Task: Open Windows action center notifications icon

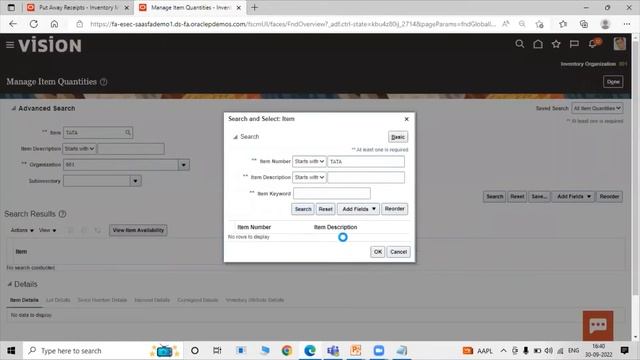Action: pyautogui.click(x=624, y=351)
